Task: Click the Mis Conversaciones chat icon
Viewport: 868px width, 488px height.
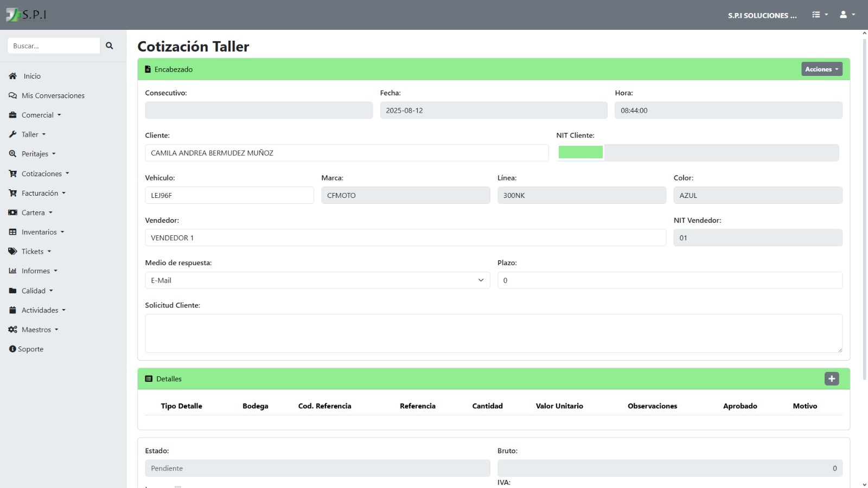Action: 12,95
